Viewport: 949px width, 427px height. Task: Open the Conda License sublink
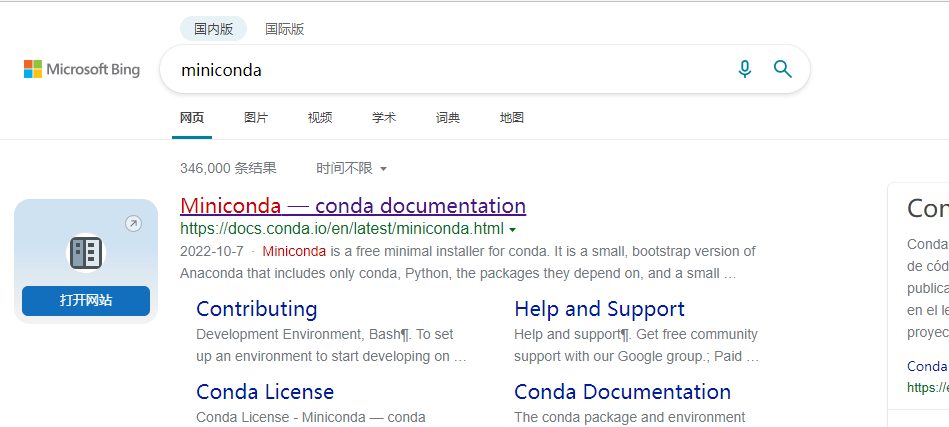265,392
